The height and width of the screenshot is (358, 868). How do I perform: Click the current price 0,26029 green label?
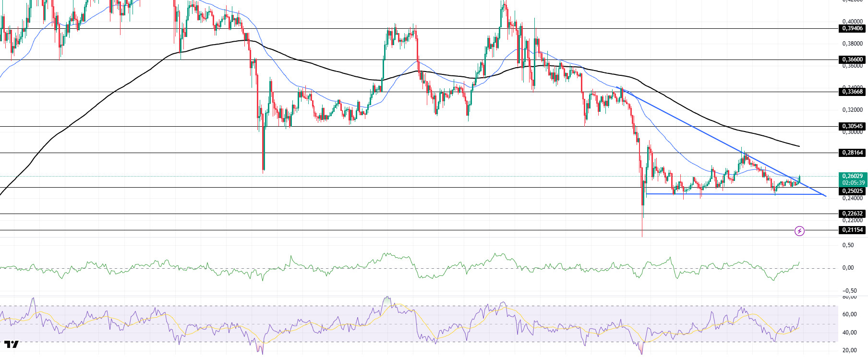[x=852, y=176]
